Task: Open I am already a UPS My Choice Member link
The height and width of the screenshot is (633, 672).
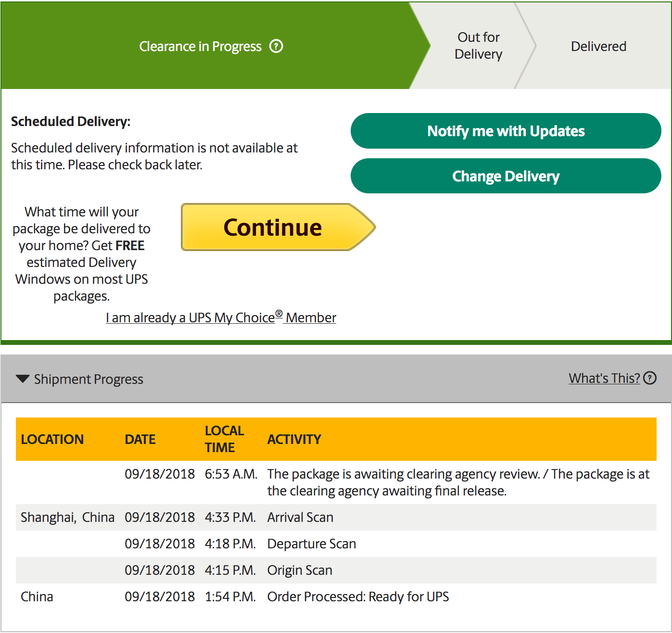Action: click(x=221, y=317)
